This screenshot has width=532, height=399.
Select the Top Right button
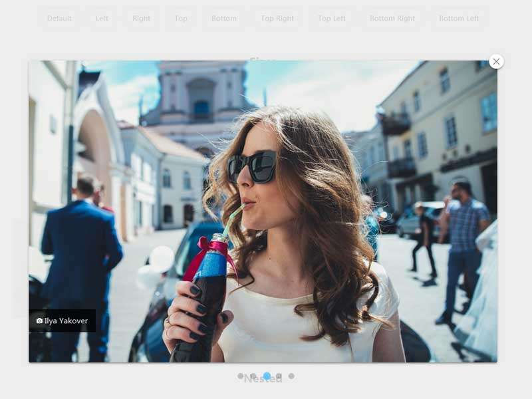click(x=277, y=19)
